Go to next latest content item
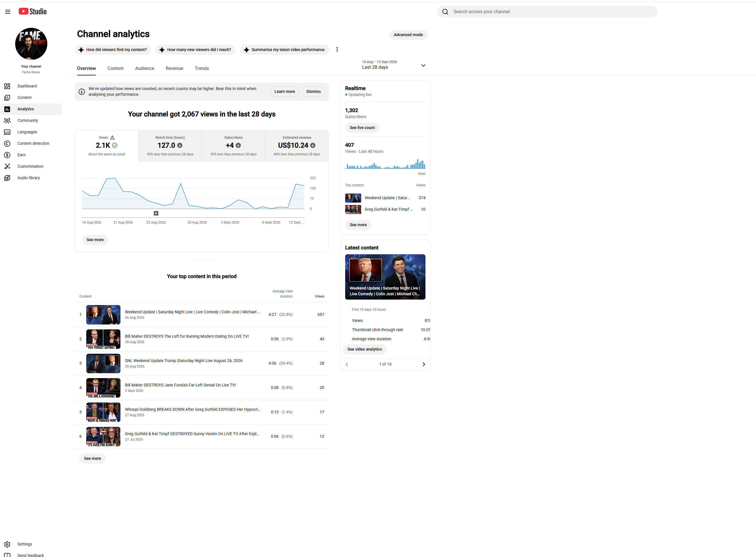 (424, 364)
